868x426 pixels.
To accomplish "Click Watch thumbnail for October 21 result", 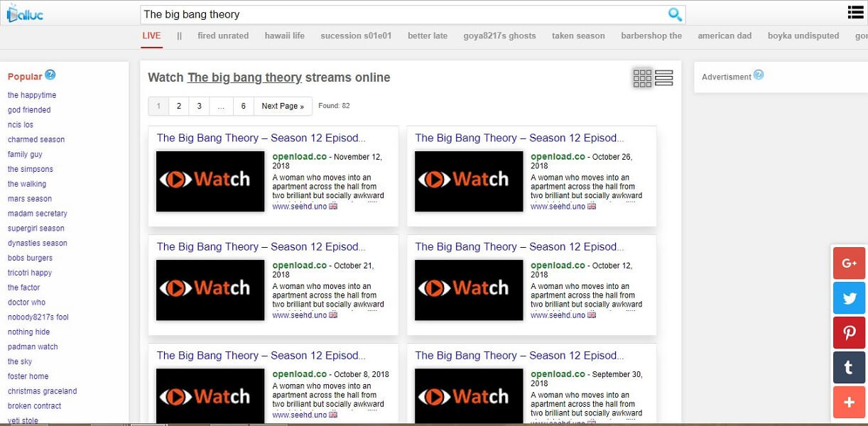I will click(210, 289).
